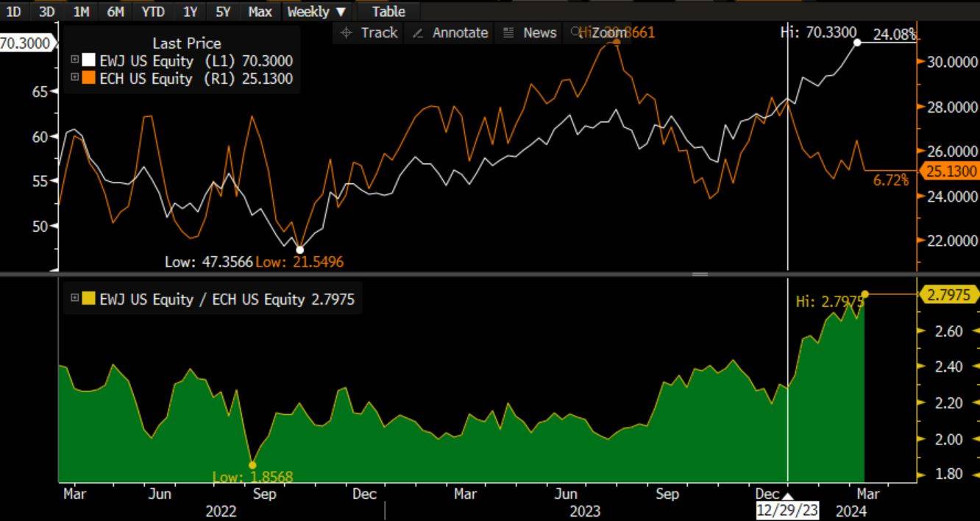Click the 'EWJ US Equity (L1) 70.3000' legend text
The height and width of the screenshot is (521, 980).
[196, 61]
